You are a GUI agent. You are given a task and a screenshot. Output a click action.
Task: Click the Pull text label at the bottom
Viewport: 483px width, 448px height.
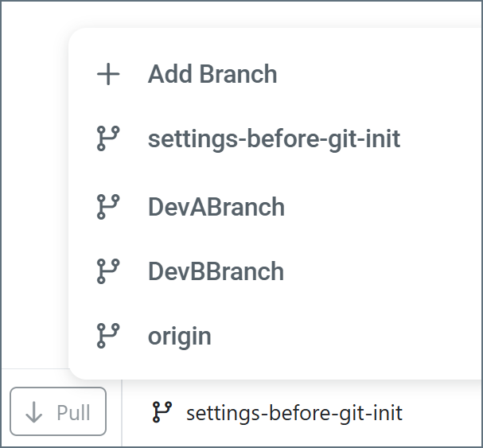(x=73, y=413)
